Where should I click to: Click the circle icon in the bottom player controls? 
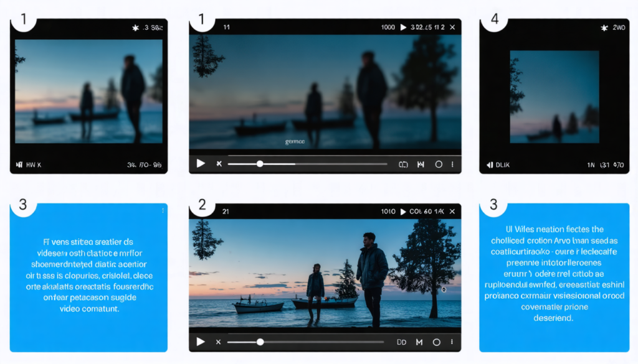437,342
